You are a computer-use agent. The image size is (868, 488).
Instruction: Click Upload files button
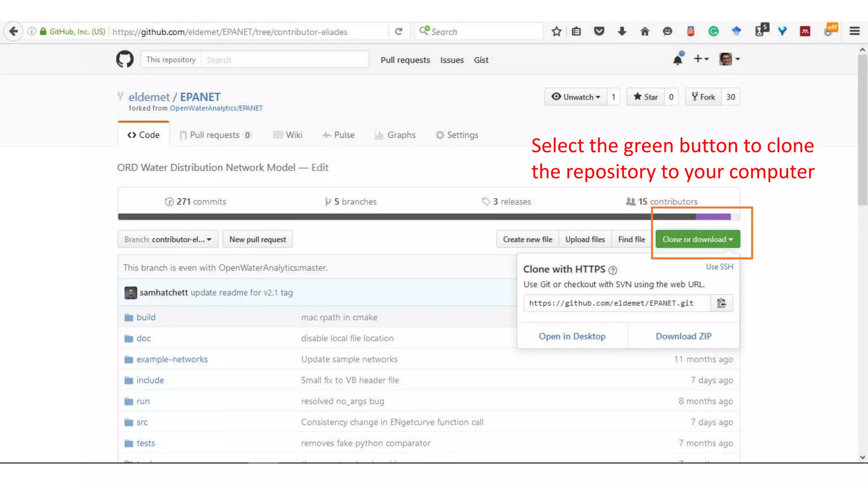(585, 239)
